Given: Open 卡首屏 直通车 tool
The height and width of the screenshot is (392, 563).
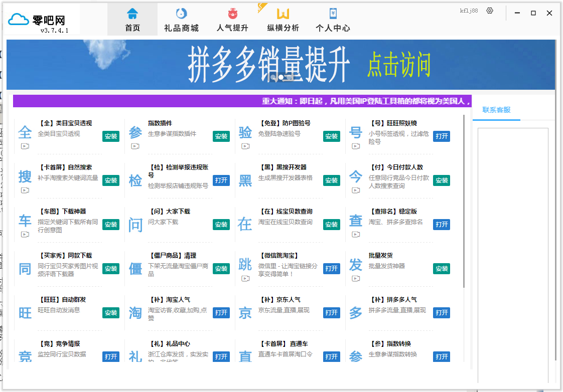Looking at the screenshot, I should click(x=331, y=356).
